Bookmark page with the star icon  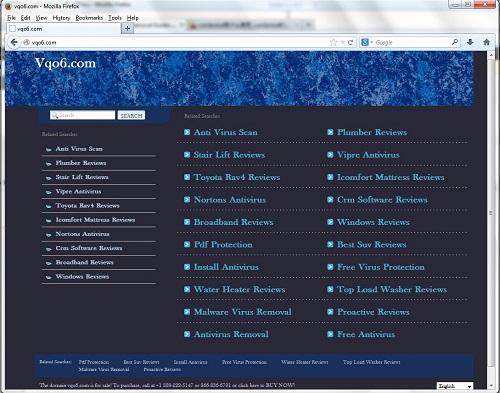333,42
